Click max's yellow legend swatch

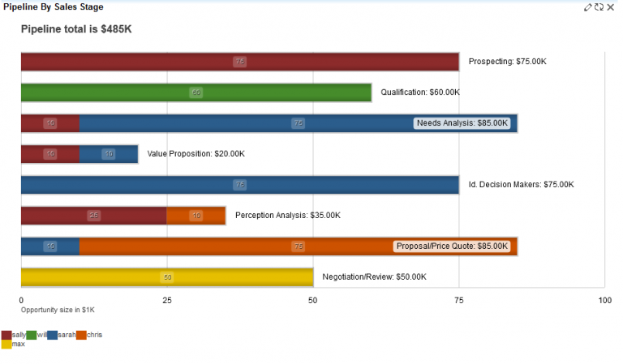[6, 345]
